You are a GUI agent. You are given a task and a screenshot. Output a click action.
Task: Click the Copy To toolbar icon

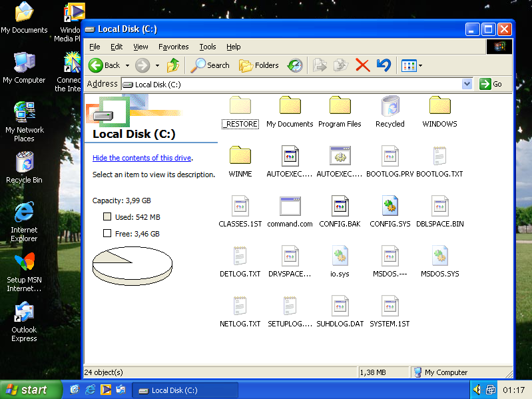(340, 65)
